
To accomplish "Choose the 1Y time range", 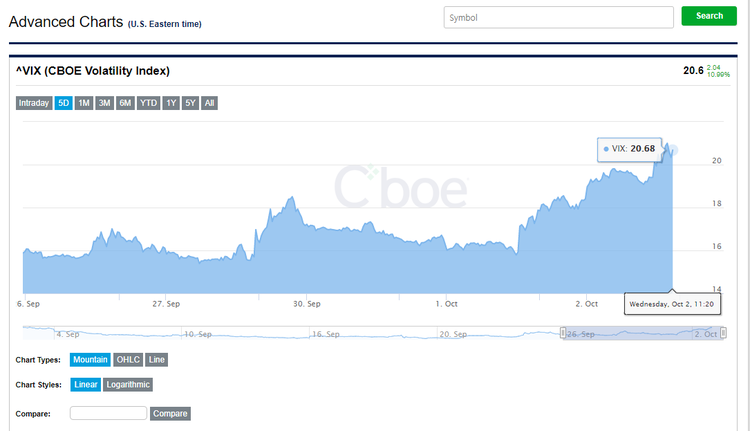I will (171, 103).
